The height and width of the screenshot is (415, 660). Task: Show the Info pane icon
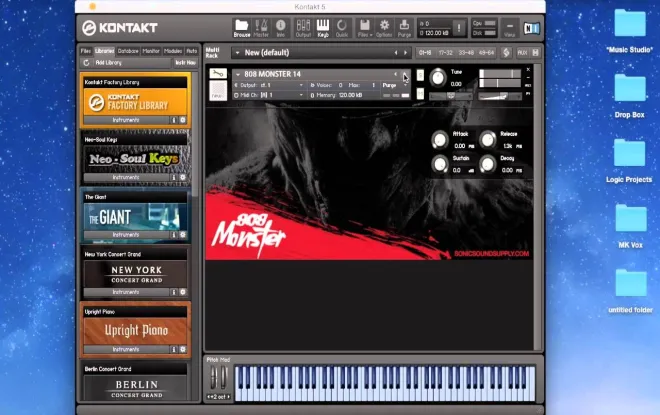280,28
